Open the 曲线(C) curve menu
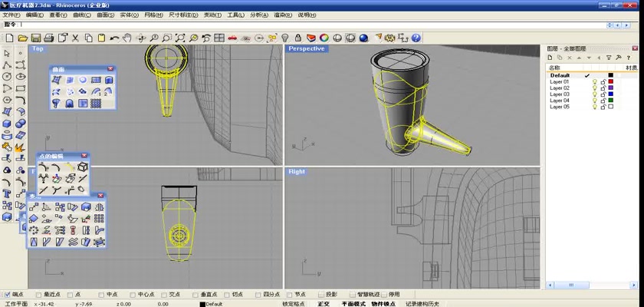The image size is (644, 307). point(82,15)
